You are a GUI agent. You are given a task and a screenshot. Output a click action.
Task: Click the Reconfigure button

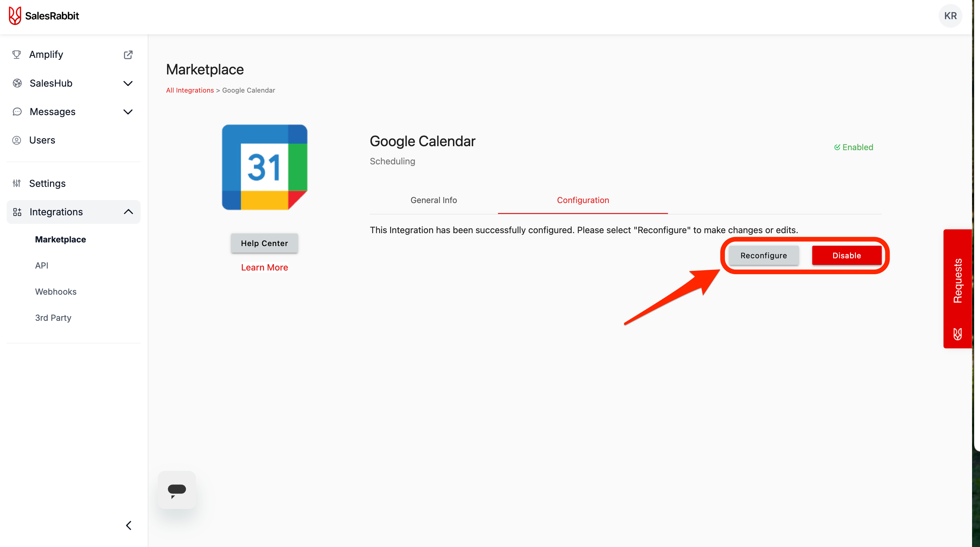[763, 255]
